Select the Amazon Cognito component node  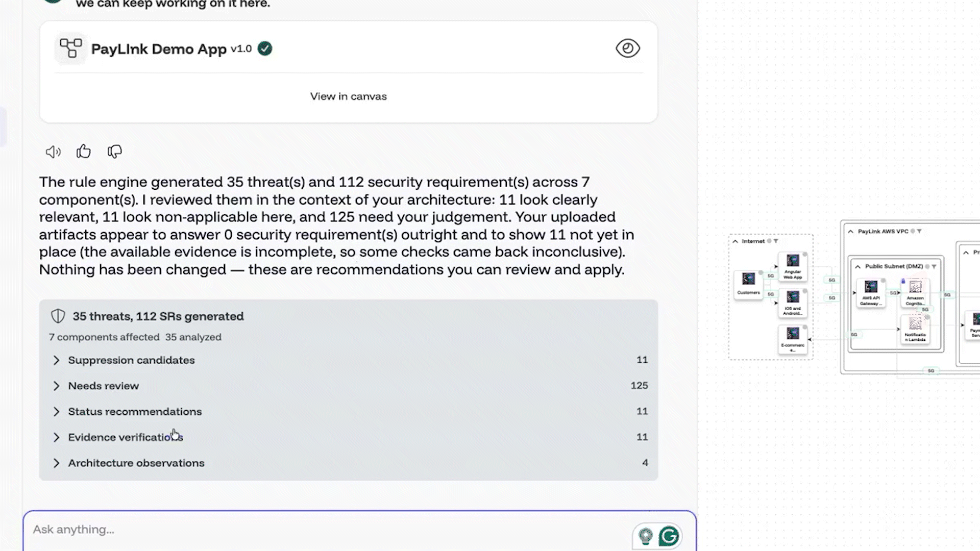(915, 293)
